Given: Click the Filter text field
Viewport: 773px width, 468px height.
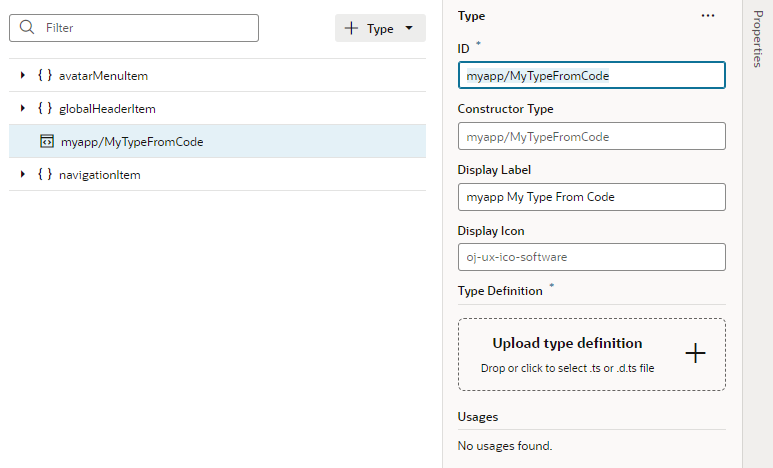Looking at the screenshot, I should click(134, 28).
